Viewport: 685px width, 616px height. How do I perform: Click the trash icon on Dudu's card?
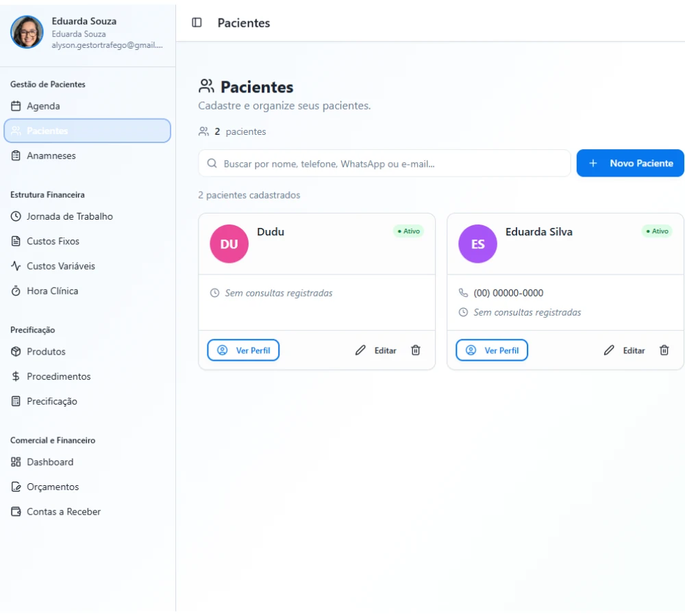point(416,350)
